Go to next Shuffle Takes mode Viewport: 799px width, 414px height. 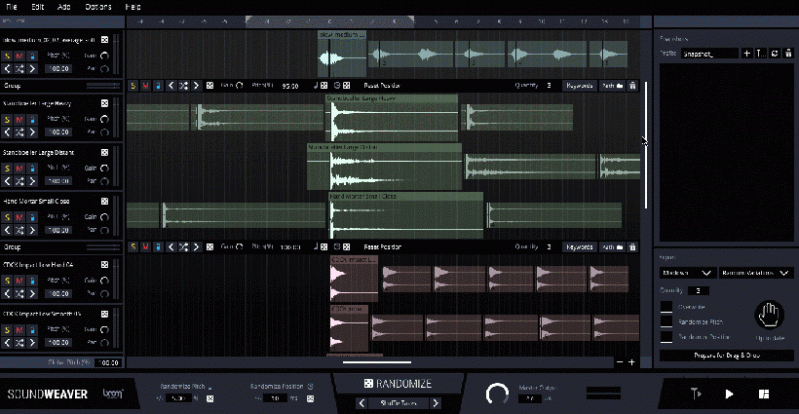(x=435, y=403)
